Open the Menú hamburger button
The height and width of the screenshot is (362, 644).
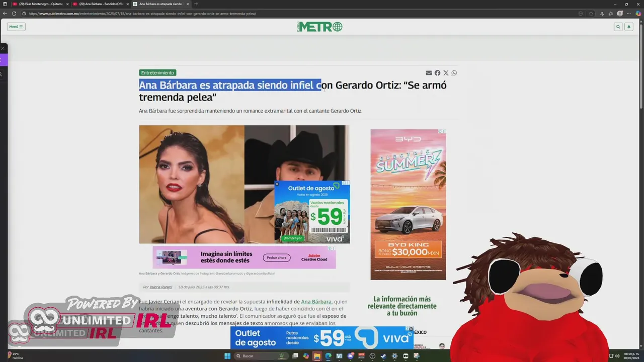coord(16,27)
